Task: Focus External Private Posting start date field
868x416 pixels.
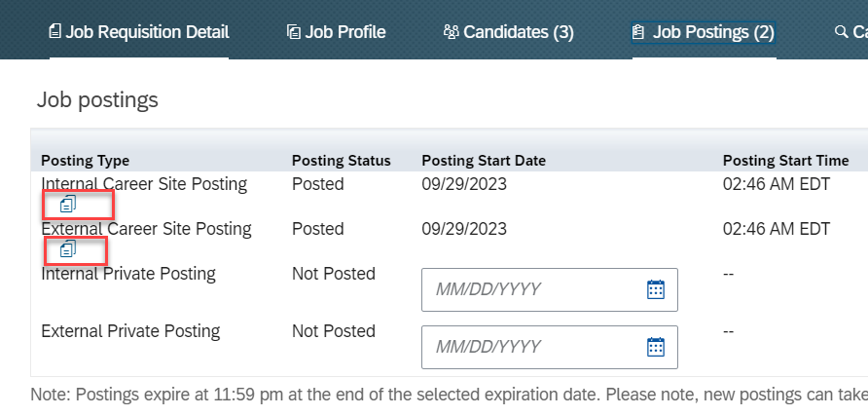Action: (x=549, y=347)
